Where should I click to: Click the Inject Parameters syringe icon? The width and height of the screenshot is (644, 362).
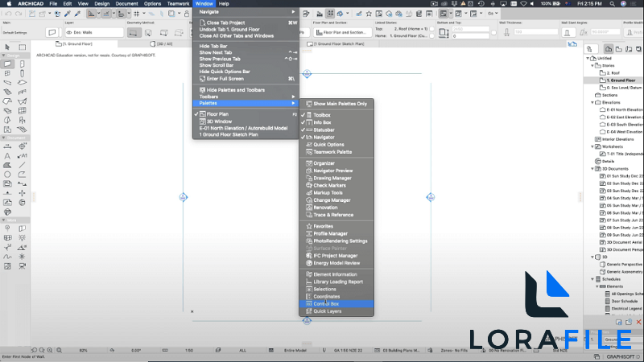[x=77, y=14]
